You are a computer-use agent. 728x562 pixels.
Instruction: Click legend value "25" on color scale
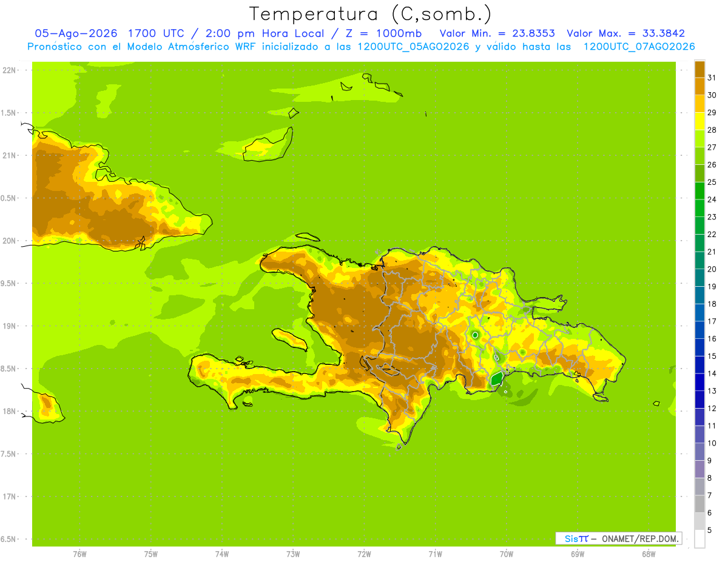point(712,182)
